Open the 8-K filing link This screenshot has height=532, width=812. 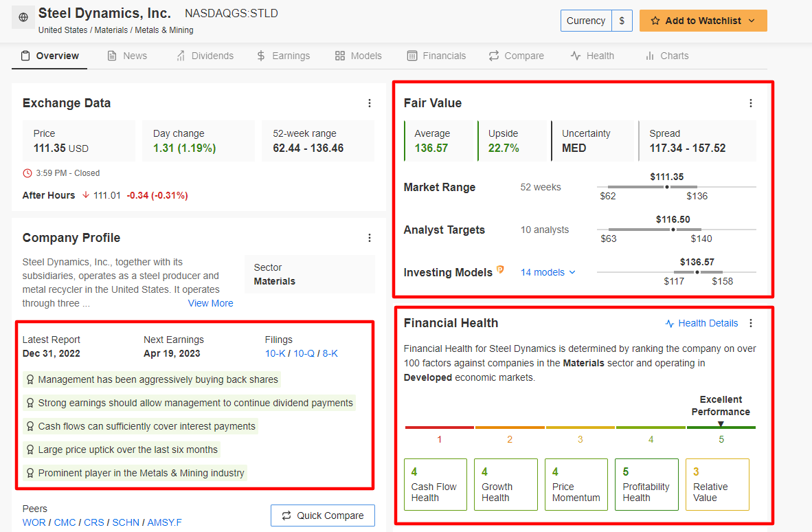[x=330, y=354]
